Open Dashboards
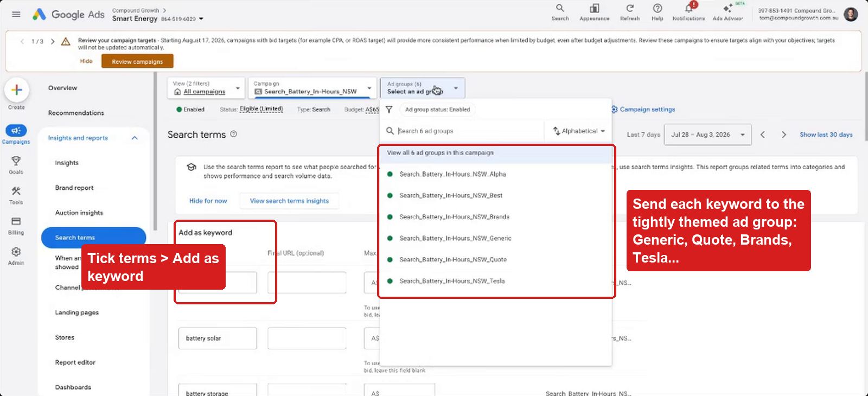Viewport: 868px width, 396px height. pos(73,387)
